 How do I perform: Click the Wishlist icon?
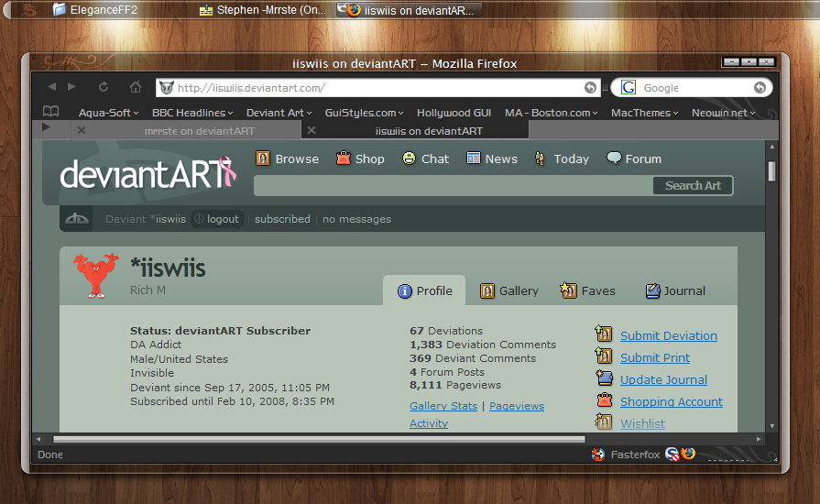(604, 422)
